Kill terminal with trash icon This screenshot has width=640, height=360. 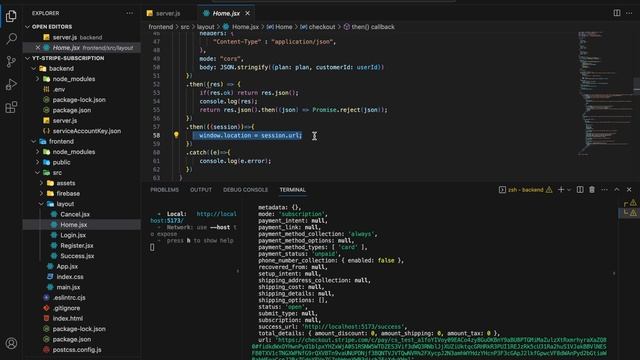point(592,189)
